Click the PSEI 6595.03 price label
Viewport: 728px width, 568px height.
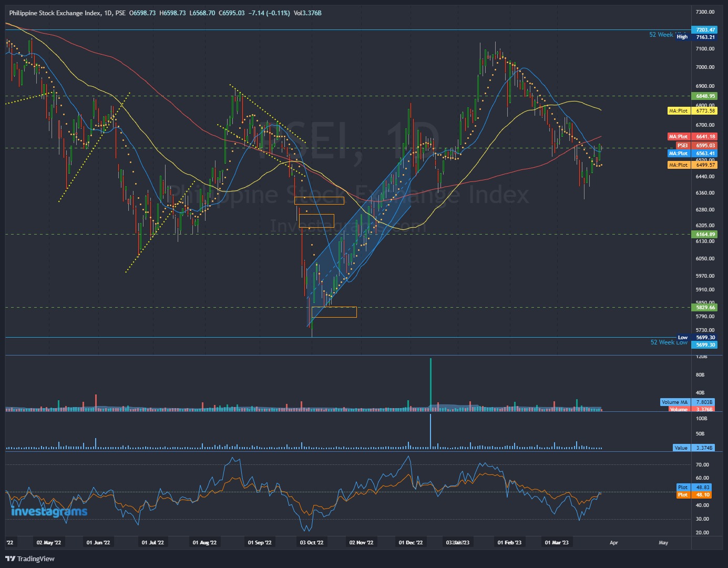tap(696, 146)
